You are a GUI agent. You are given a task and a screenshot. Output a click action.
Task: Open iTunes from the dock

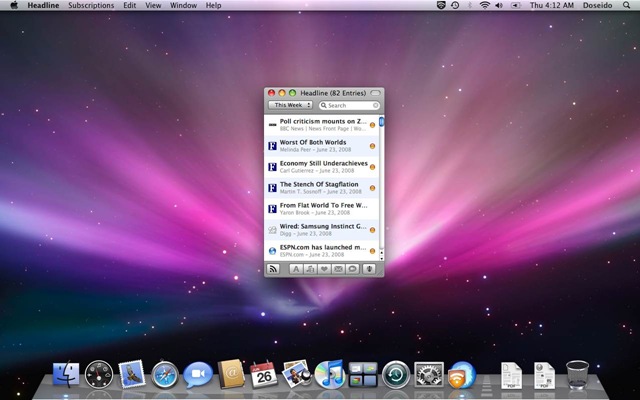pos(329,376)
